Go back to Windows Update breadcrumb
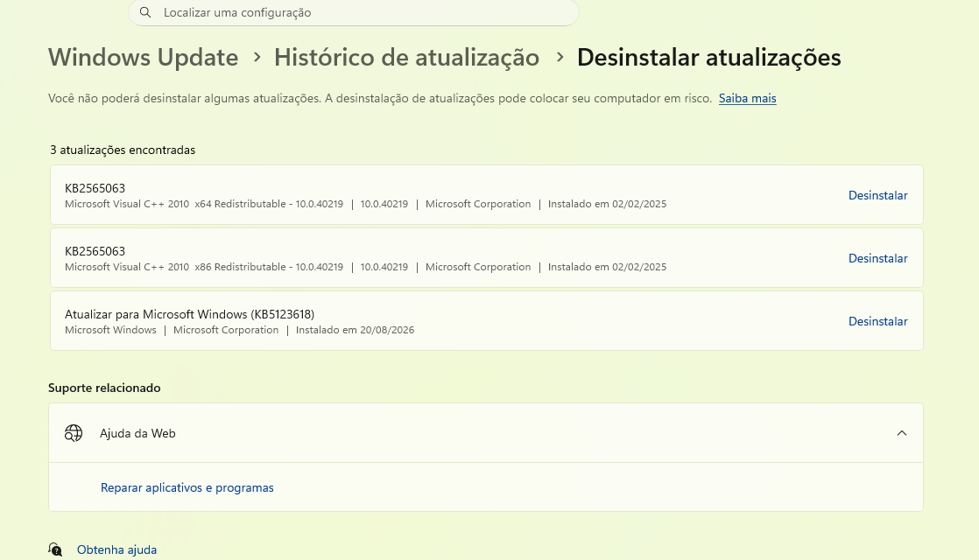Image resolution: width=979 pixels, height=560 pixels. pos(143,58)
